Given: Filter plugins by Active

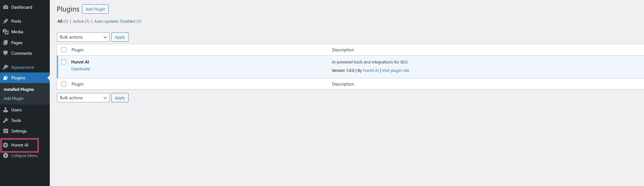Looking at the screenshot, I should pos(78,21).
